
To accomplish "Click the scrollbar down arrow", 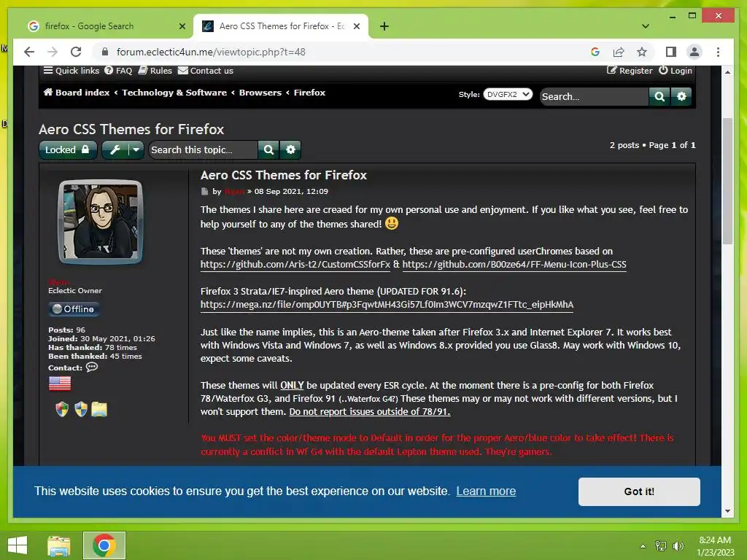I will [x=727, y=511].
